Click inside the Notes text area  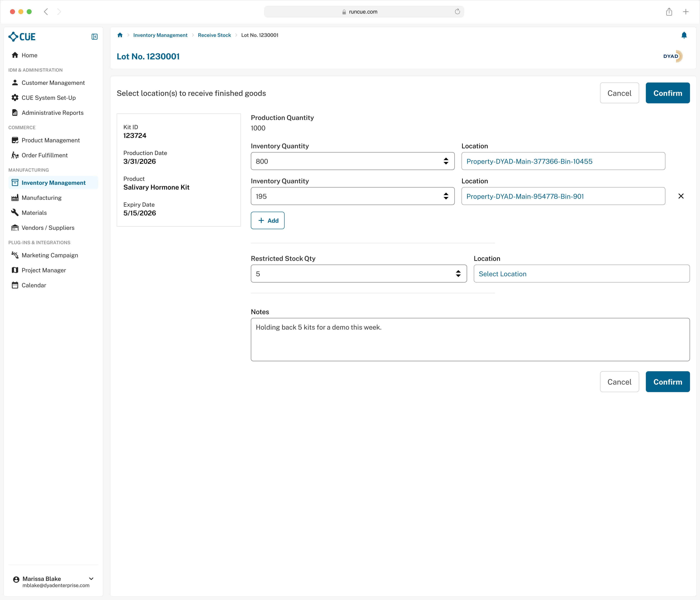click(470, 340)
